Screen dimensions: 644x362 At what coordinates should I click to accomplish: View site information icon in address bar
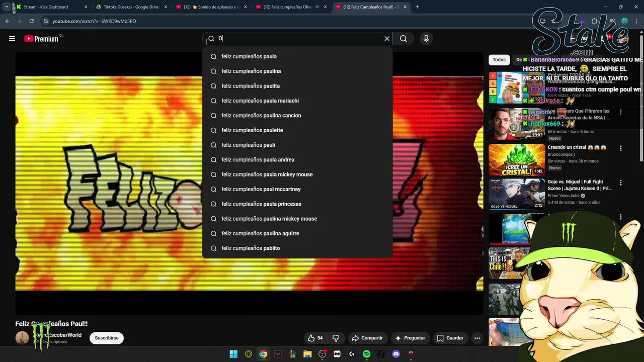tap(46, 21)
